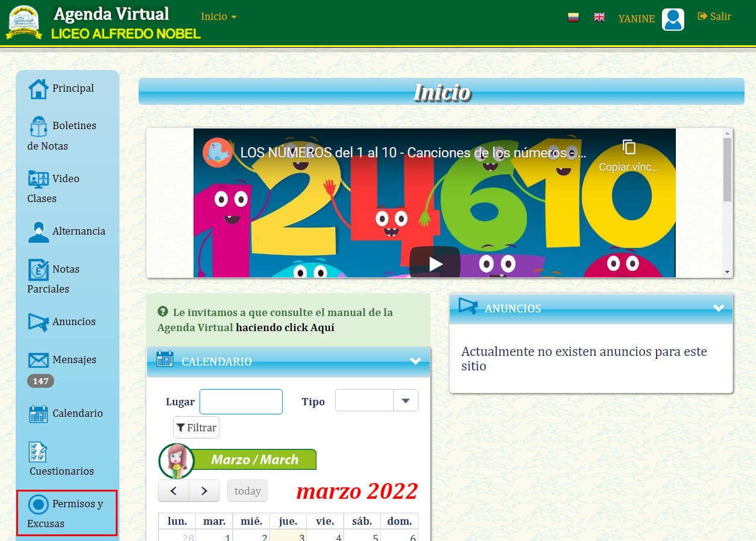Switch language with the Colombia flag
This screenshot has height=541, width=756.
[x=573, y=17]
